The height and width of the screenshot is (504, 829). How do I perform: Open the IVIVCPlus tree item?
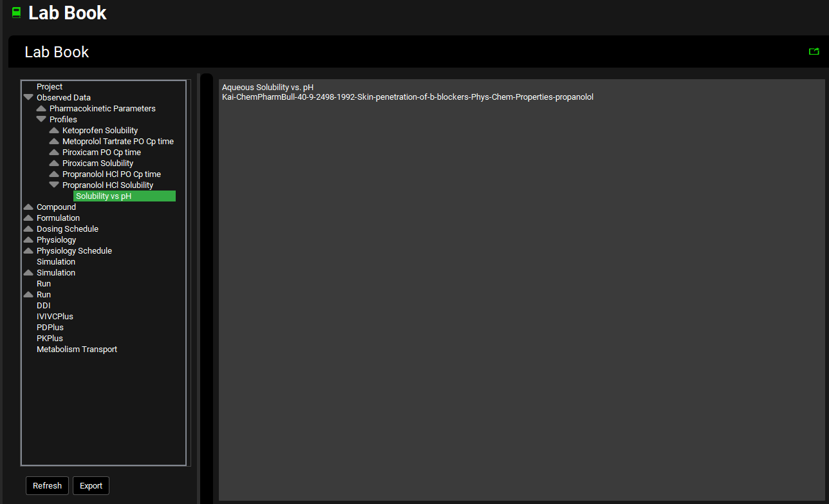pos(55,316)
